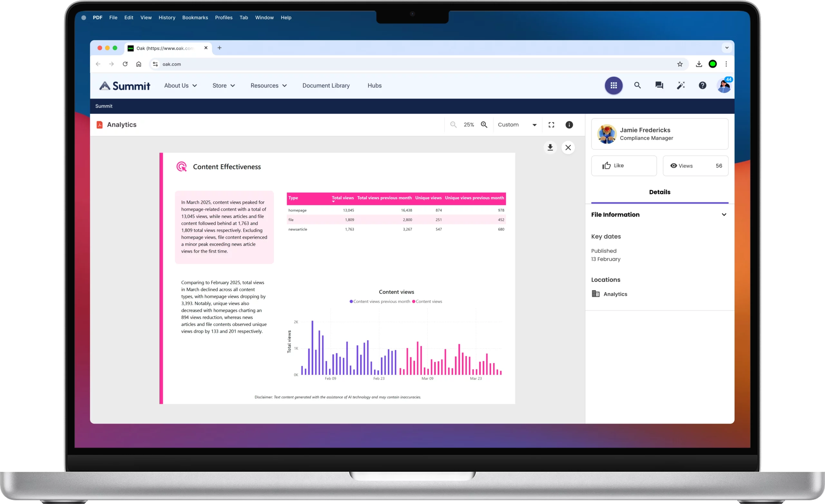
Task: Expand the About Us dropdown
Action: pyautogui.click(x=180, y=86)
